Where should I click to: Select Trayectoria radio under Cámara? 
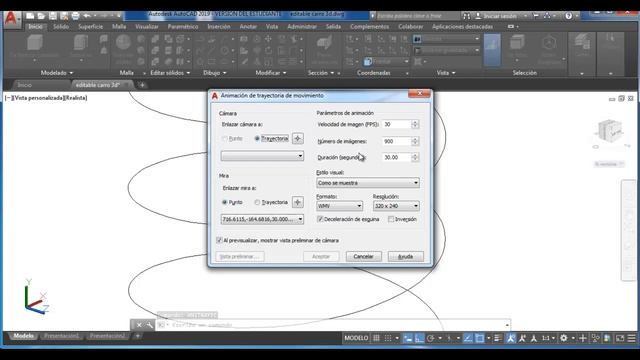(257, 139)
